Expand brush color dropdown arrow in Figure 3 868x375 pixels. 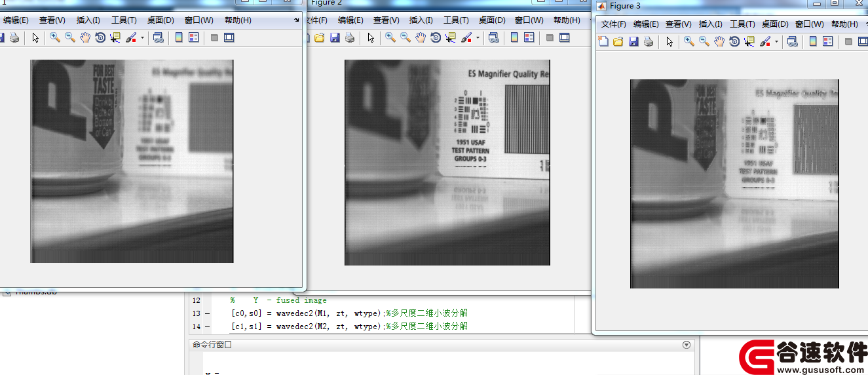[x=776, y=41]
